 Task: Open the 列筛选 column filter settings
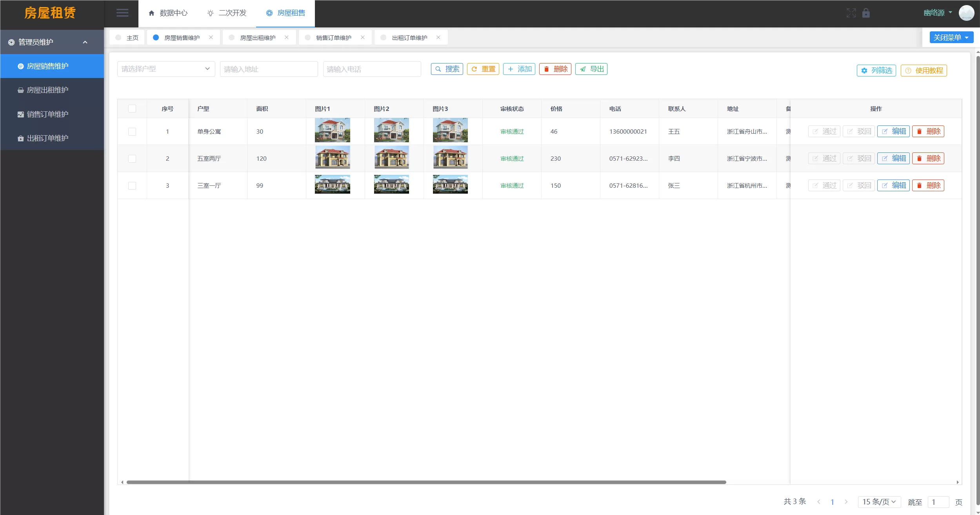coord(876,71)
